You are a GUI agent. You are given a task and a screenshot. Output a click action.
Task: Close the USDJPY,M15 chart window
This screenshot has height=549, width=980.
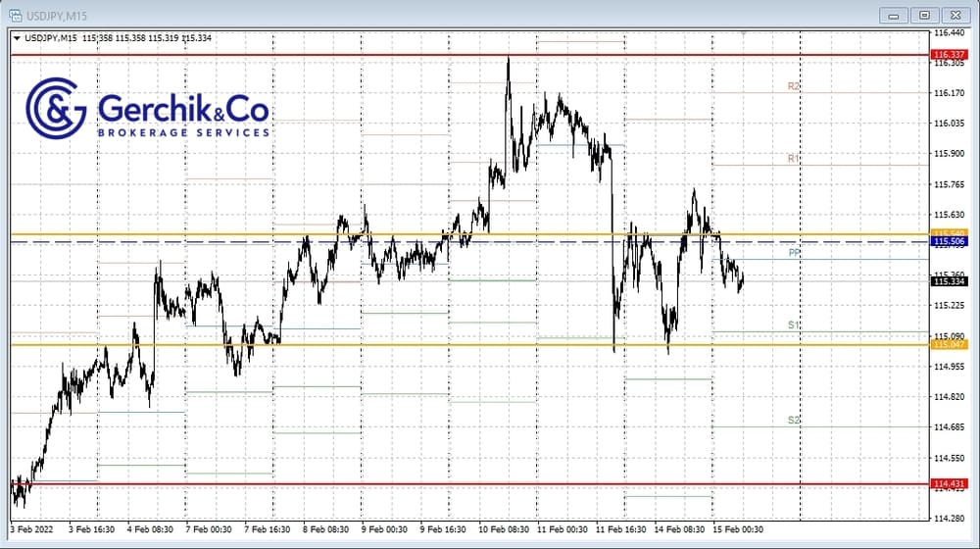point(954,15)
